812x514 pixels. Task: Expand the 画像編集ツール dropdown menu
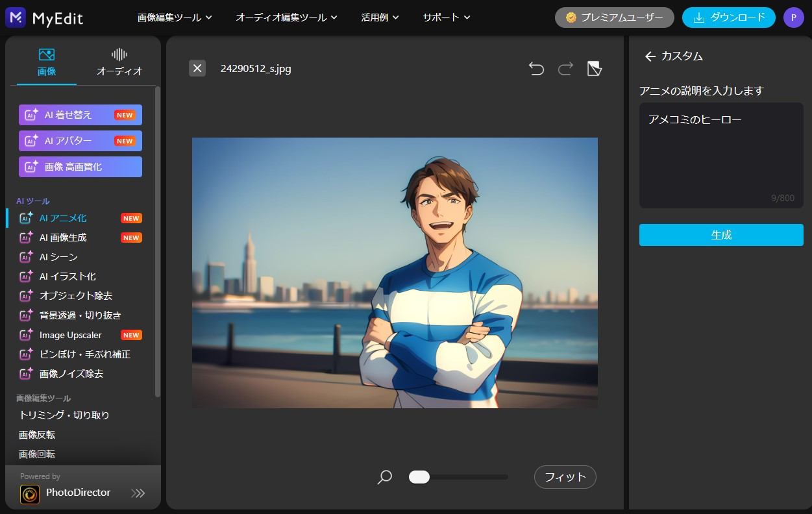pyautogui.click(x=175, y=18)
